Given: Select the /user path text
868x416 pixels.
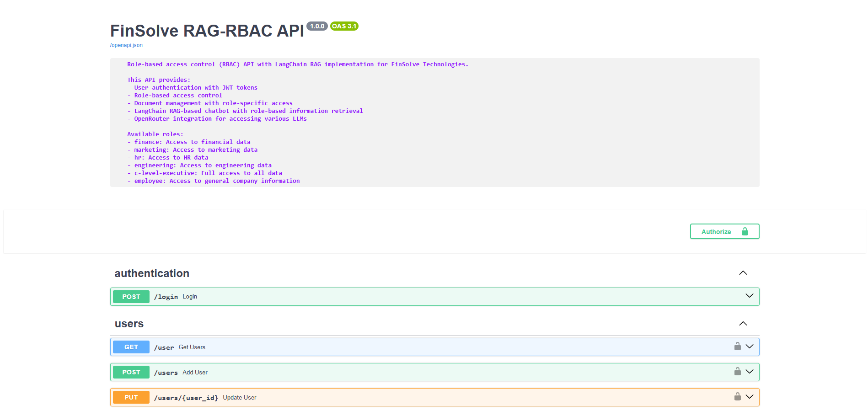Looking at the screenshot, I should [164, 347].
